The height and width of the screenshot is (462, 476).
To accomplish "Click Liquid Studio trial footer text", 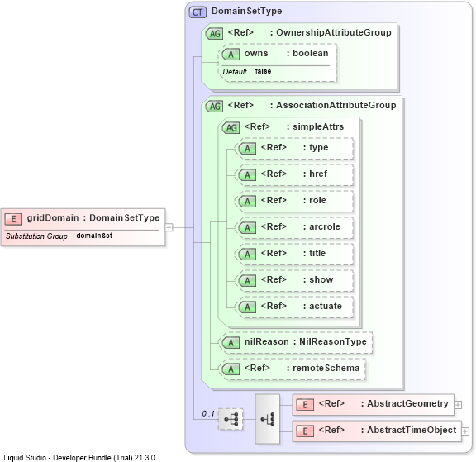I will click(79, 457).
